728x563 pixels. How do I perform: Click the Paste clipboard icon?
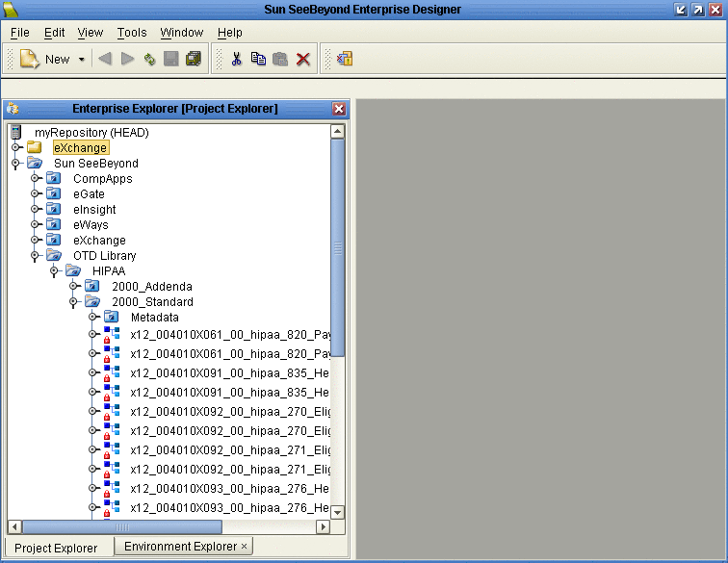pyautogui.click(x=280, y=59)
